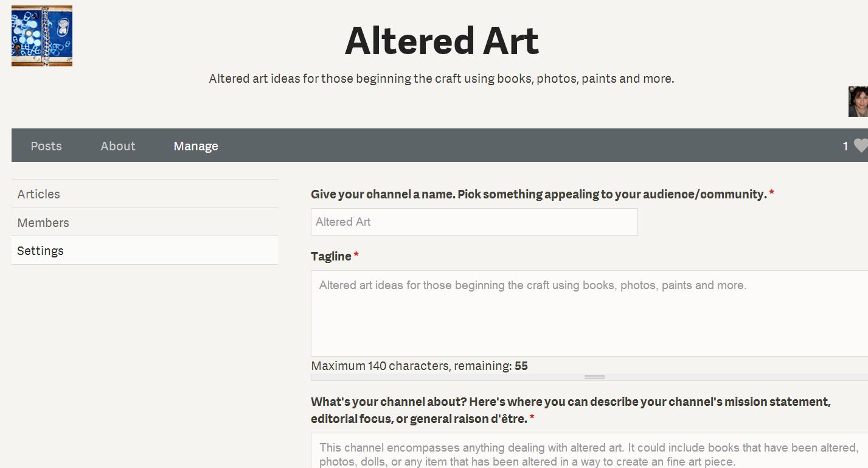The width and height of the screenshot is (868, 468).
Task: Open the Posts tab
Action: 46,146
